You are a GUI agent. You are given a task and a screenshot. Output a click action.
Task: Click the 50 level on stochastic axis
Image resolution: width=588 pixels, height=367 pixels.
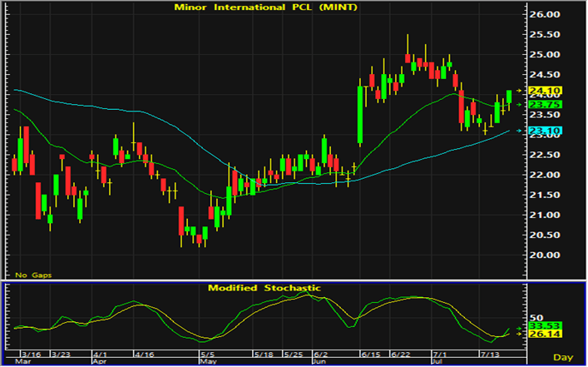(x=536, y=318)
